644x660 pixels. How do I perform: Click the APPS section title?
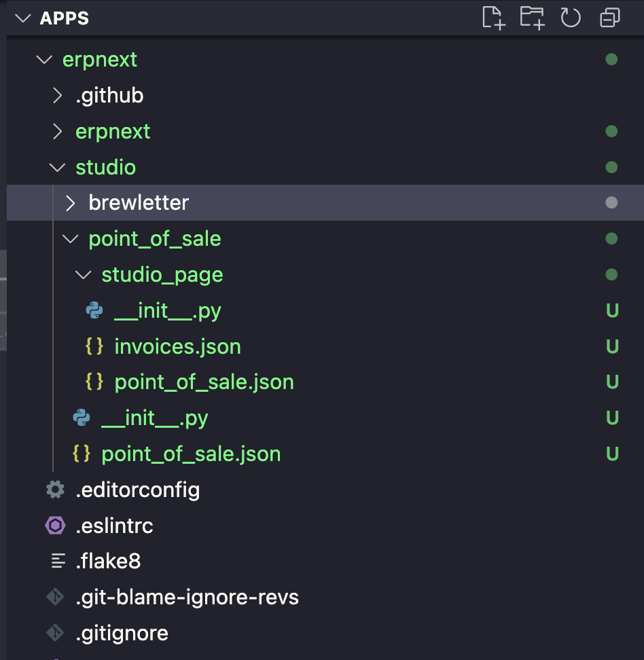click(64, 18)
